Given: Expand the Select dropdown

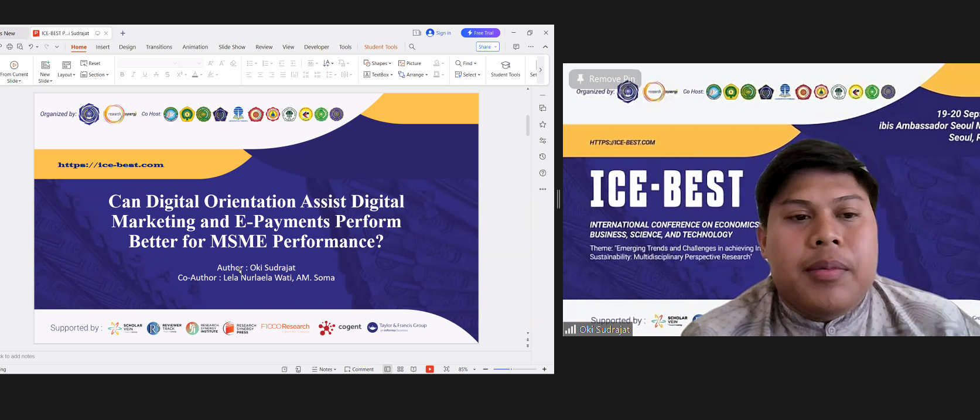Looking at the screenshot, I should coord(467,75).
